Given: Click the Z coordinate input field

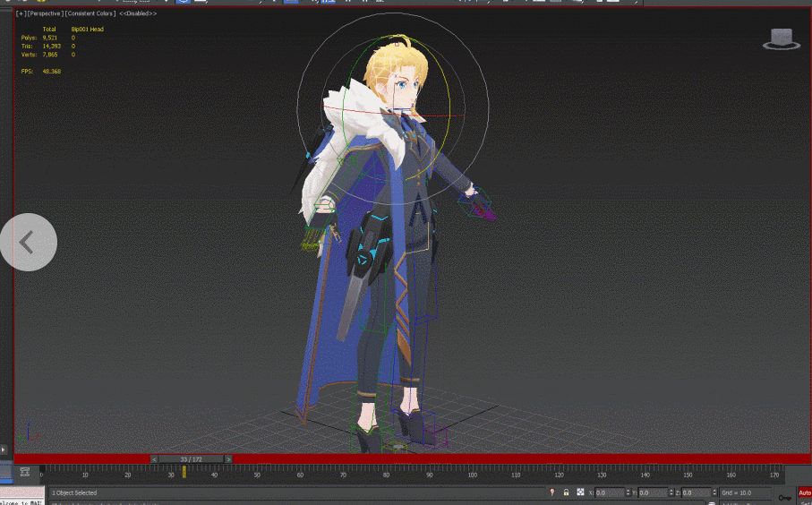Looking at the screenshot, I should pos(697,492).
